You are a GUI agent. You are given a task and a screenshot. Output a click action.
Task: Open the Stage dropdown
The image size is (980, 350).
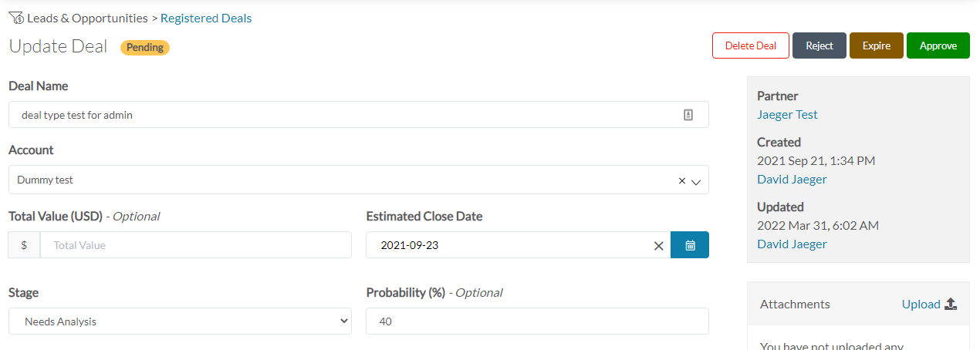point(180,321)
